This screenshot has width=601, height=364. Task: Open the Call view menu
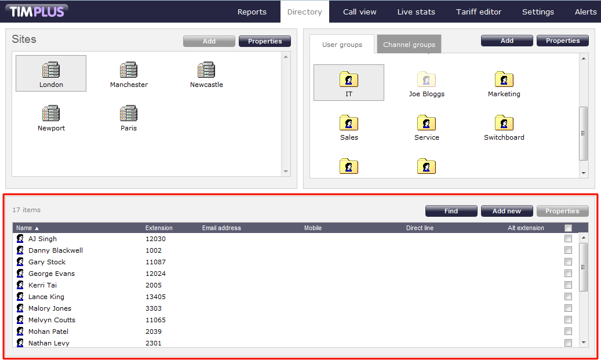coord(359,12)
